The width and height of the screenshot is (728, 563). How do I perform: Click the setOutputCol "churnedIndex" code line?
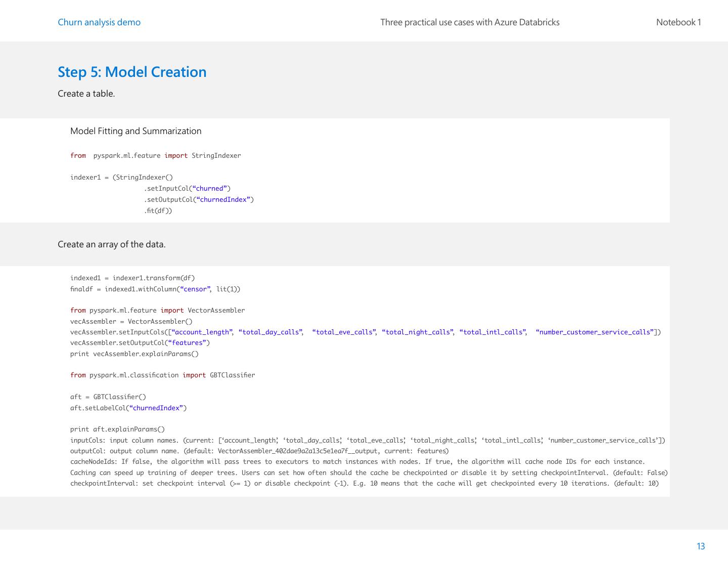[199, 200]
